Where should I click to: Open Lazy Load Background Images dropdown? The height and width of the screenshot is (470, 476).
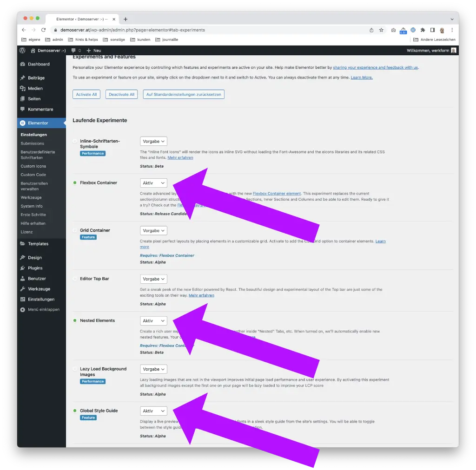(153, 369)
